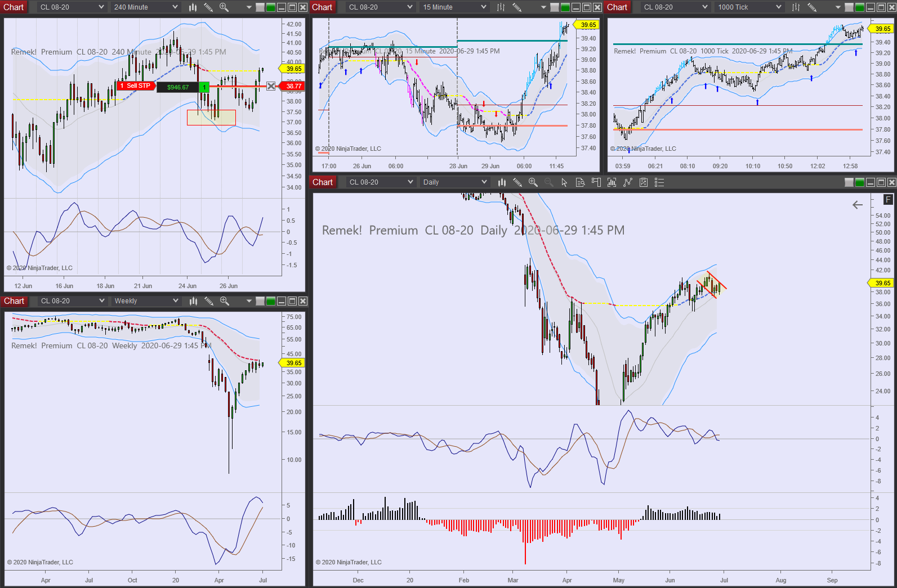The width and height of the screenshot is (897, 588).
Task: Expand toolbar overflow arrow in 240 Minute chart
Action: [x=249, y=8]
